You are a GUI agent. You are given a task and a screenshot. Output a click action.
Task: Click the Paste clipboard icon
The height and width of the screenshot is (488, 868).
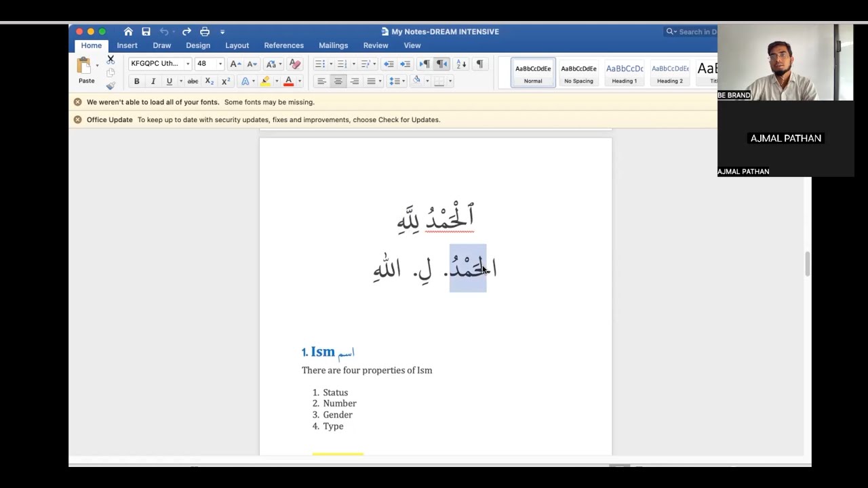click(83, 66)
